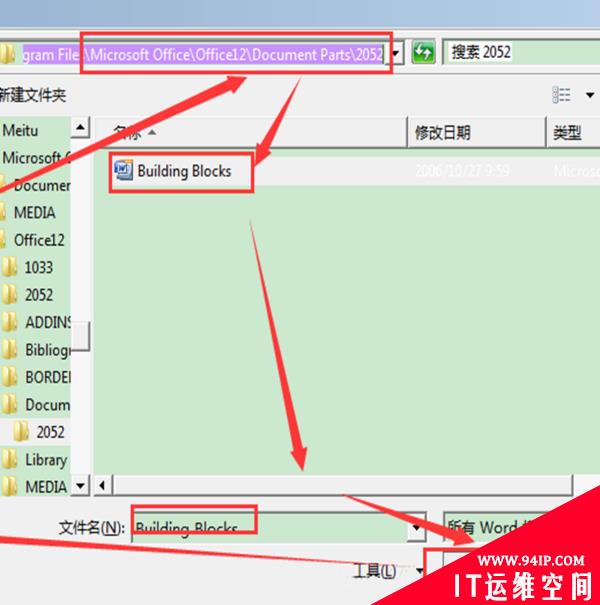This screenshot has height=605, width=600.
Task: Click the folder icon beside BORDERS
Action: 9,377
